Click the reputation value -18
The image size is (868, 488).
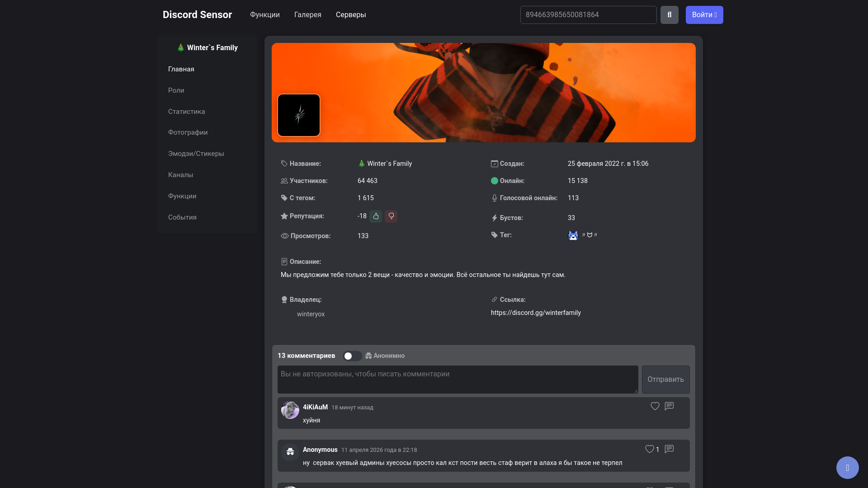tap(362, 216)
